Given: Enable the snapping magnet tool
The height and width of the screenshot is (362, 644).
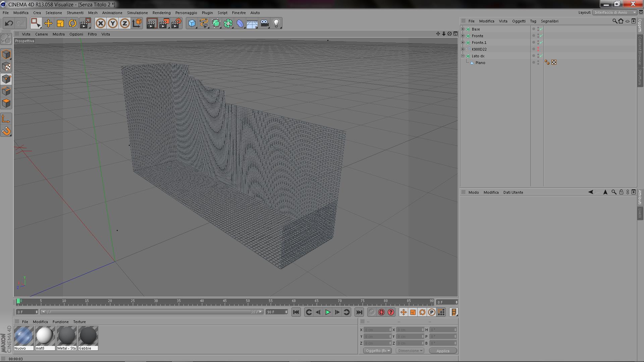Looking at the screenshot, I should [6, 131].
